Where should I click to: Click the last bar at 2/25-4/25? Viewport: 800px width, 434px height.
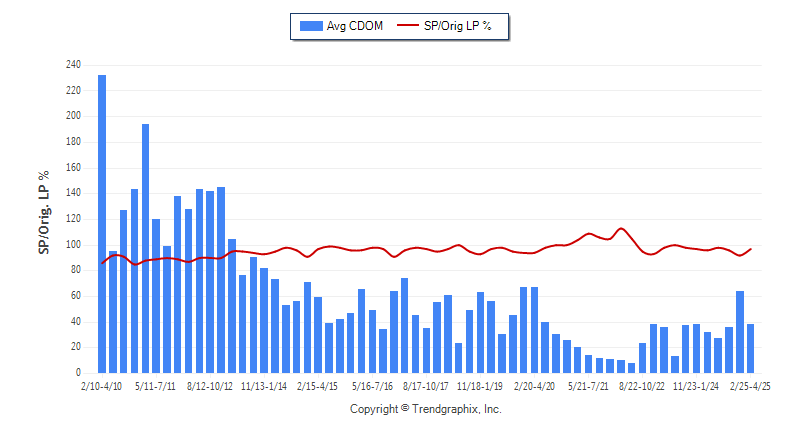[751, 348]
